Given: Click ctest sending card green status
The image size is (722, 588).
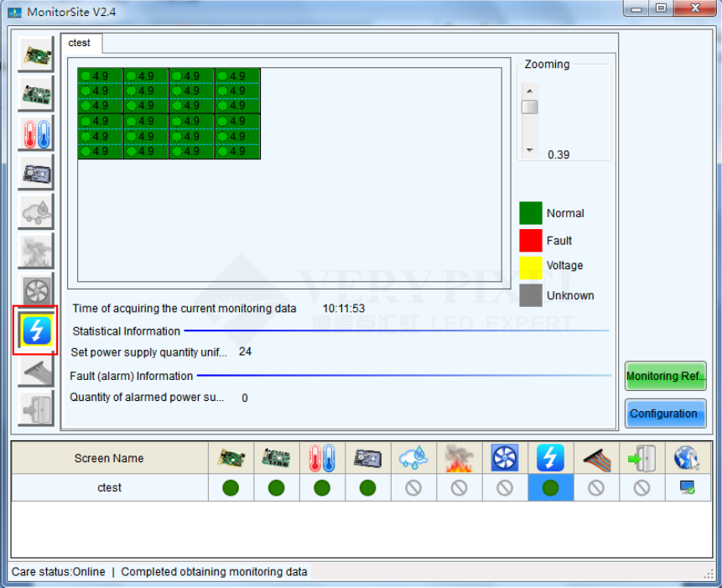Looking at the screenshot, I should [x=231, y=488].
